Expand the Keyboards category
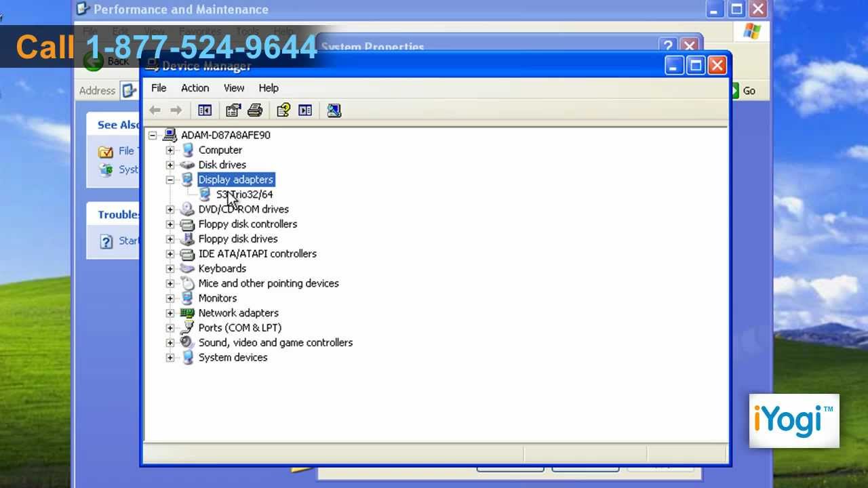868x488 pixels. [170, 269]
